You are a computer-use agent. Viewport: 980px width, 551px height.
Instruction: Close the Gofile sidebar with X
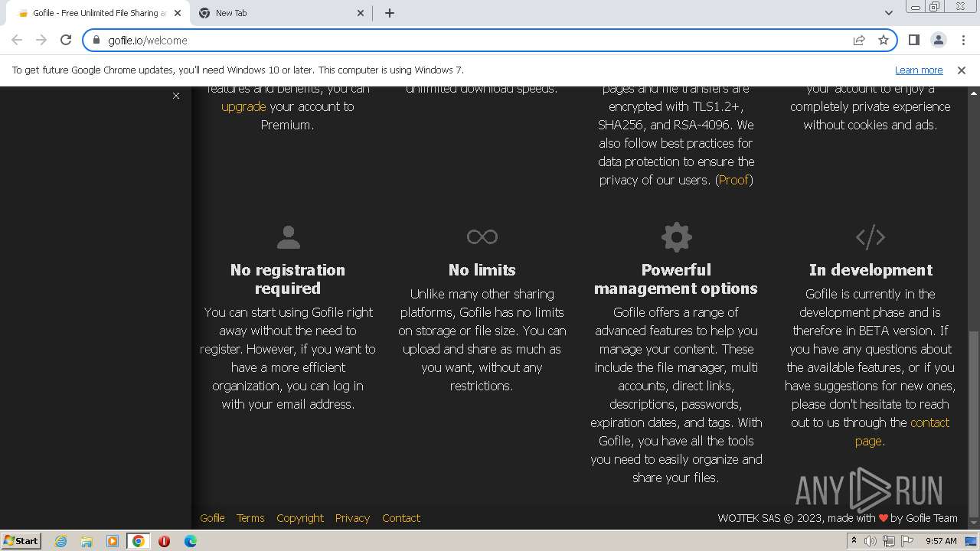(x=176, y=96)
